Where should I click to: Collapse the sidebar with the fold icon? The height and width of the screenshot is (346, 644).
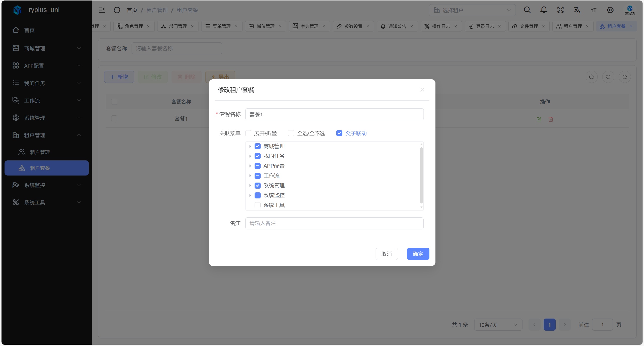[x=102, y=10]
